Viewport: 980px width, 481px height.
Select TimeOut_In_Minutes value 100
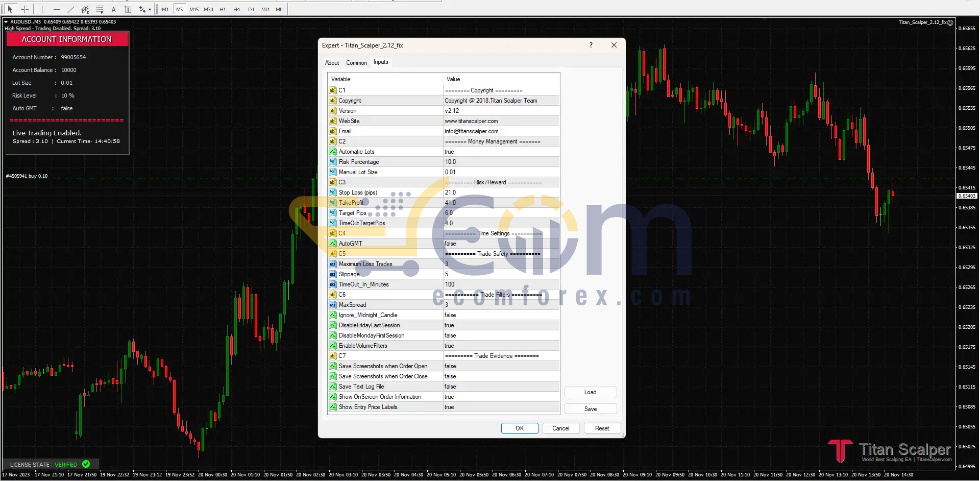pyautogui.click(x=501, y=284)
